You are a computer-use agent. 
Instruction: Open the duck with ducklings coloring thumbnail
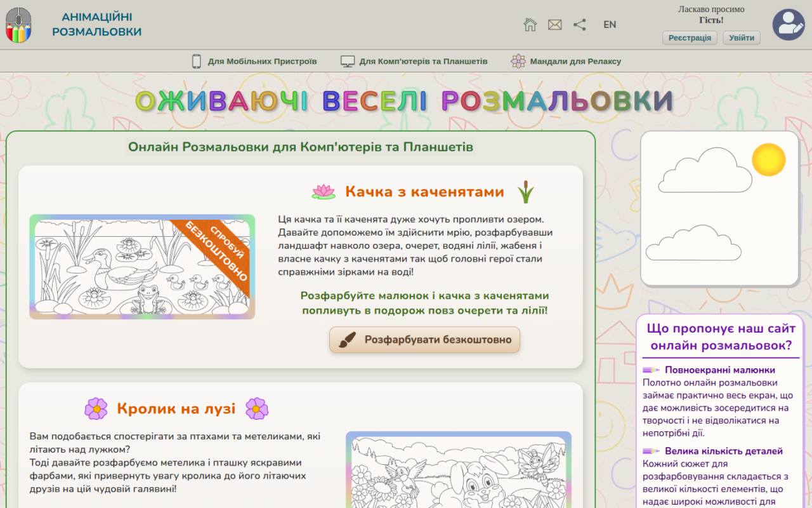click(x=142, y=267)
